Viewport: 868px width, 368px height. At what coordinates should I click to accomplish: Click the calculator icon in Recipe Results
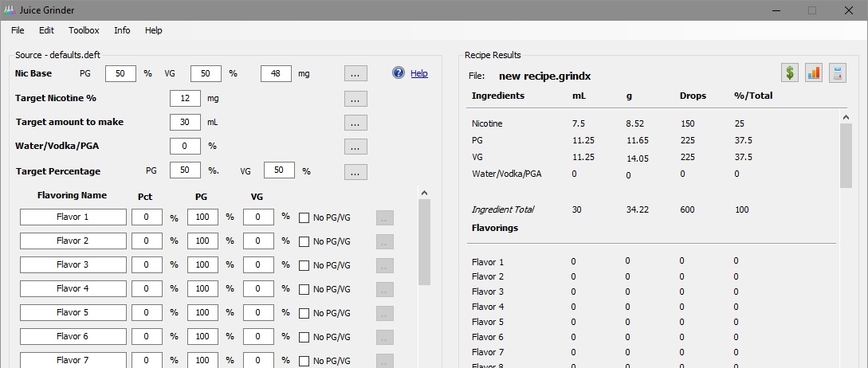pos(837,73)
